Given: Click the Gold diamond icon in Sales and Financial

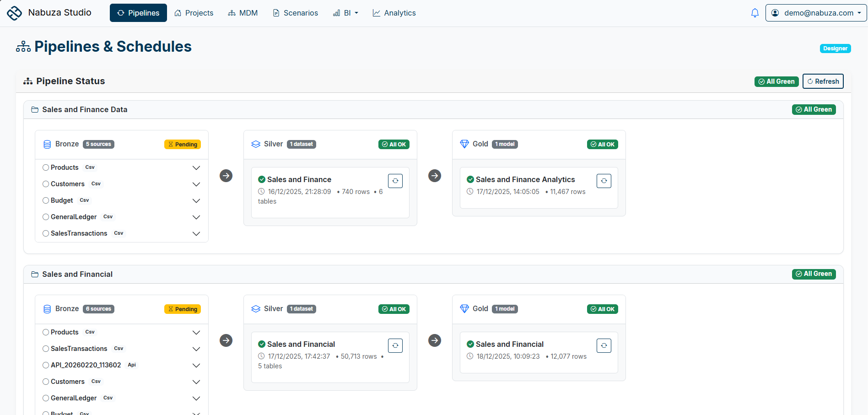Looking at the screenshot, I should point(464,308).
